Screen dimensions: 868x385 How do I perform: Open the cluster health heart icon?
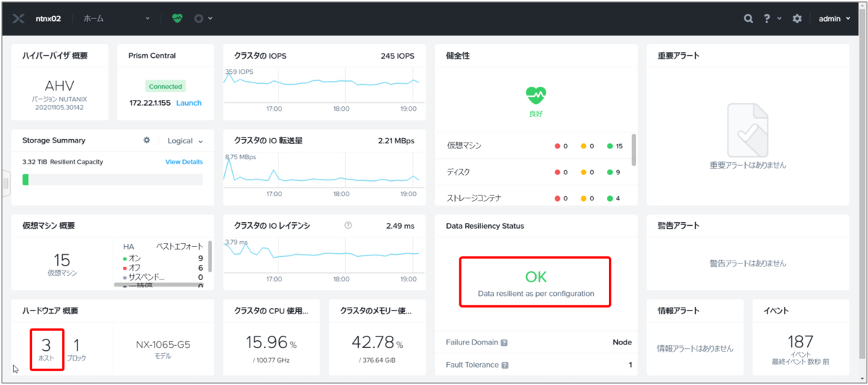click(178, 18)
